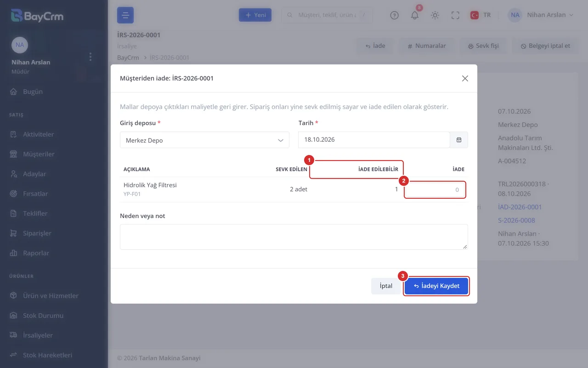Open Nihan Arslan user menu
The image size is (588, 368).
[x=541, y=15]
